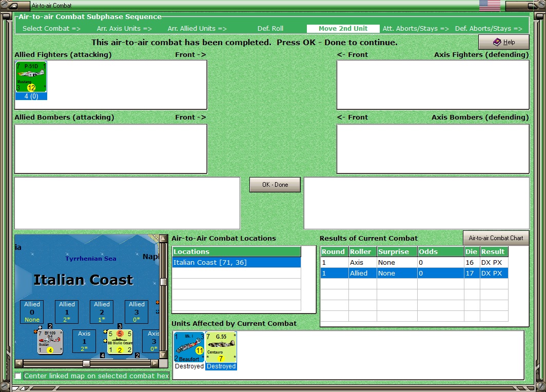Image resolution: width=546 pixels, height=392 pixels.
Task: Click the die value 17 cell
Action: 472,273
